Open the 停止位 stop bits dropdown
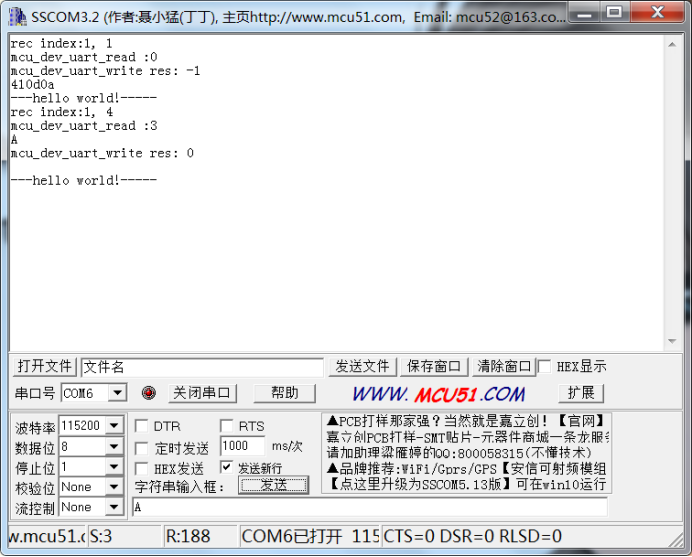The height and width of the screenshot is (557, 692). pos(114,467)
